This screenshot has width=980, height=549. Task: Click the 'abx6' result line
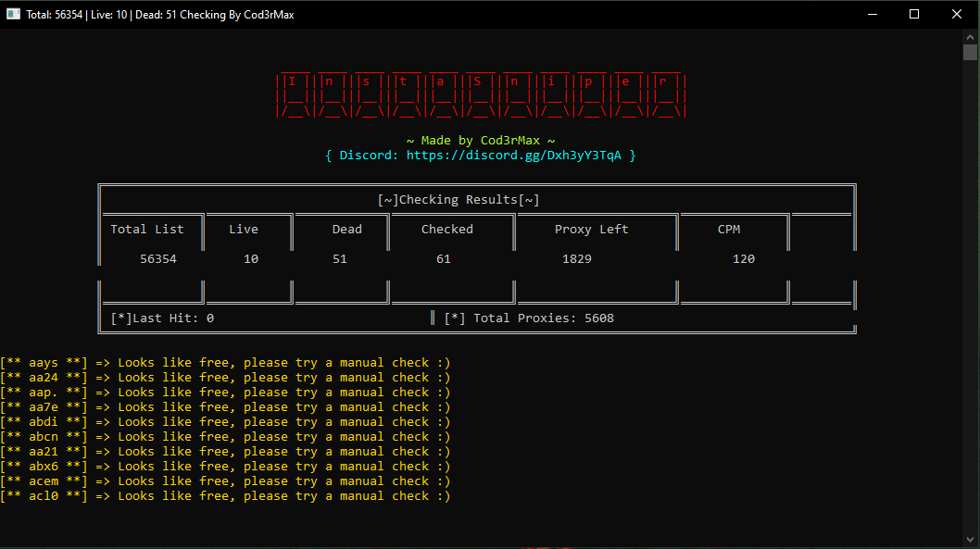pyautogui.click(x=225, y=467)
